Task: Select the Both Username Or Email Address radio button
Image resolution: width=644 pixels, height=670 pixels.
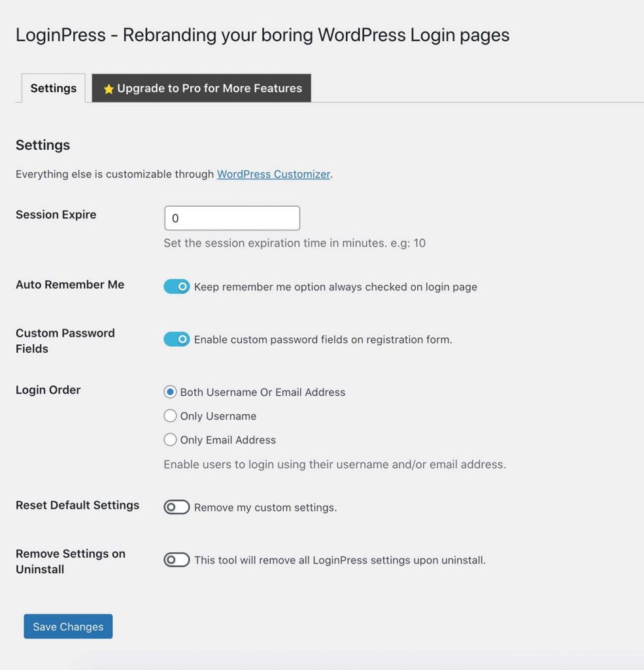Action: click(x=170, y=392)
